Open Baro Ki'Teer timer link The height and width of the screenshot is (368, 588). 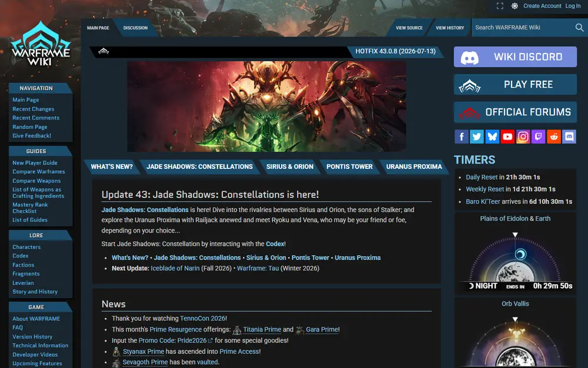point(483,201)
